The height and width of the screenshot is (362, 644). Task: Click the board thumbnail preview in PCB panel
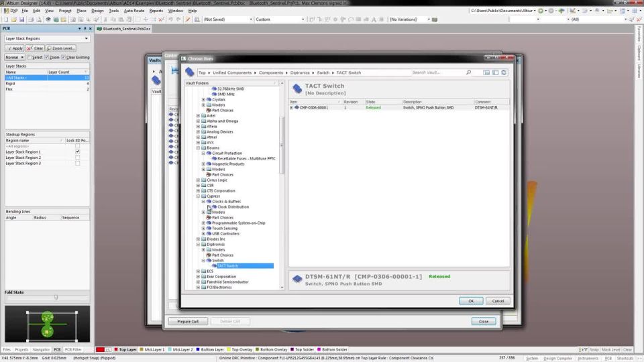47,324
